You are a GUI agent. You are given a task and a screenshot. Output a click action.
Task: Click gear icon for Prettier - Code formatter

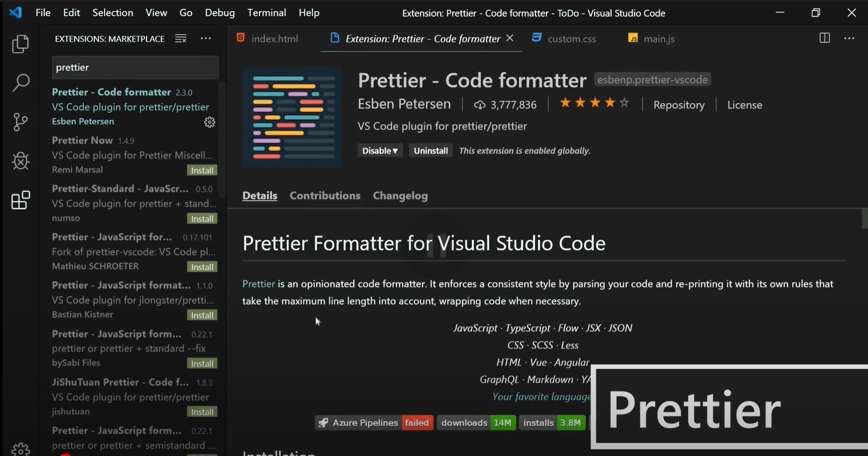coord(209,122)
